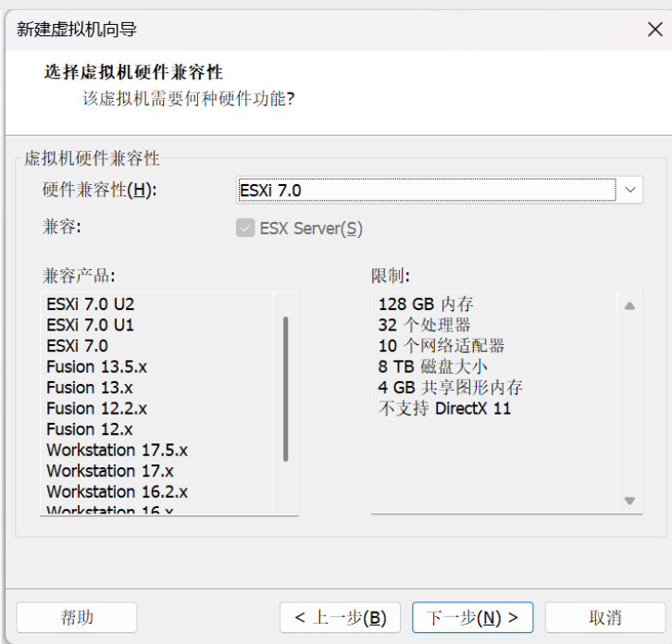Click the 帮助 button

click(x=77, y=617)
